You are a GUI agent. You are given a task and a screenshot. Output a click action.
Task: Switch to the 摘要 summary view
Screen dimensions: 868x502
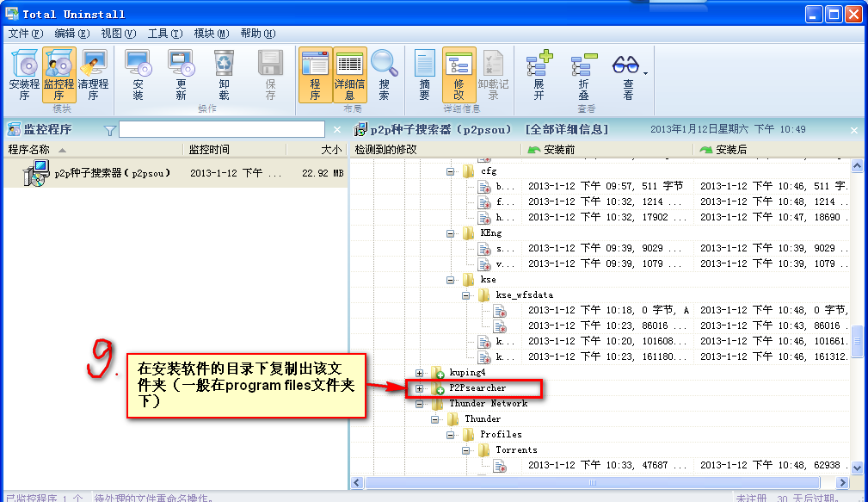point(425,75)
